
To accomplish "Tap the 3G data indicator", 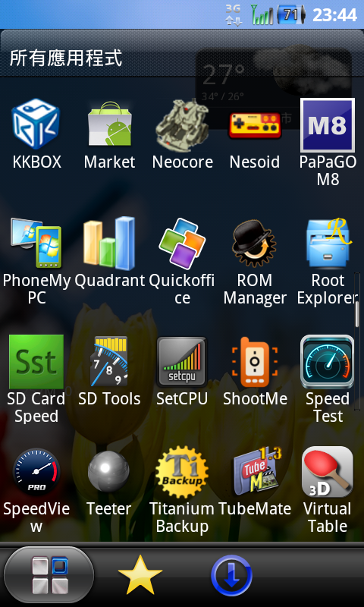I will click(x=234, y=14).
